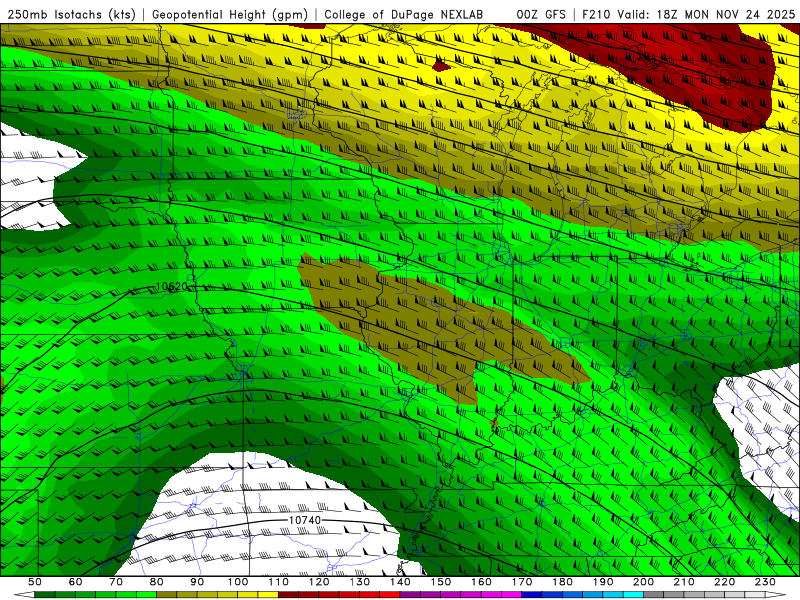This screenshot has height=600, width=800.
Task: Click the 90 knot legend value
Action: 197,582
